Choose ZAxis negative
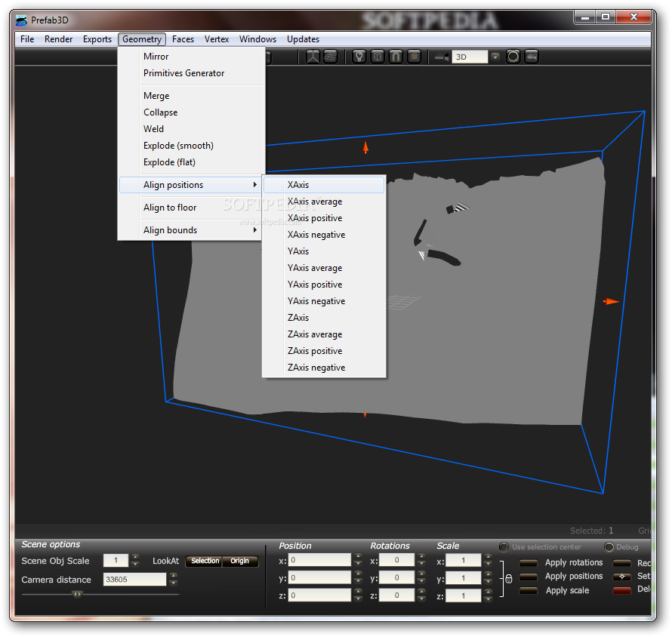Viewport: 672px width, 637px height. pos(324,368)
